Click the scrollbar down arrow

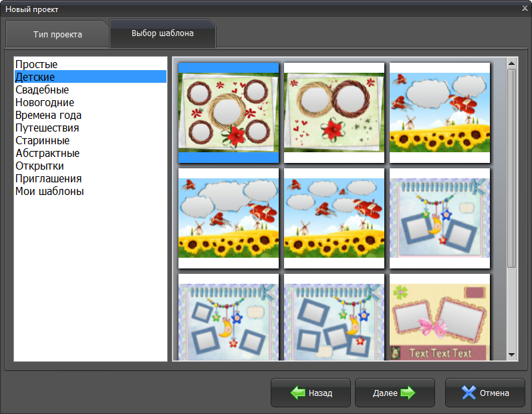(512, 355)
